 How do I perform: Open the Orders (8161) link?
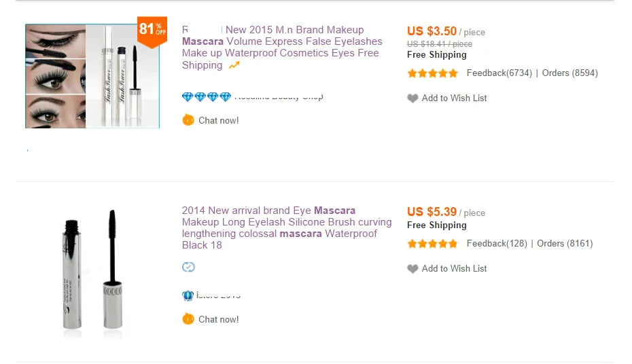565,244
